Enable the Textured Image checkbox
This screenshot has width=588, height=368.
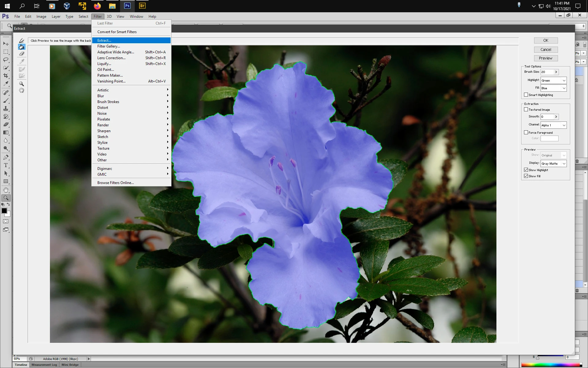[x=526, y=109]
